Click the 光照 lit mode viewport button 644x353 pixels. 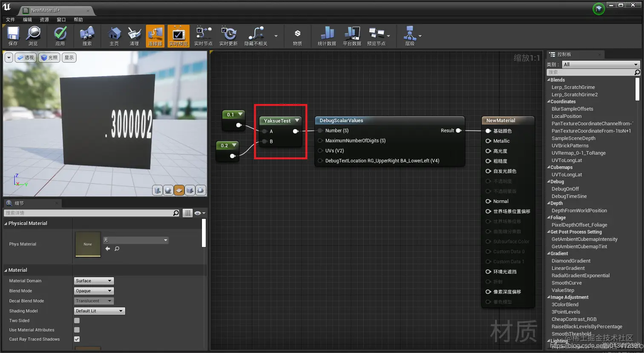(49, 58)
